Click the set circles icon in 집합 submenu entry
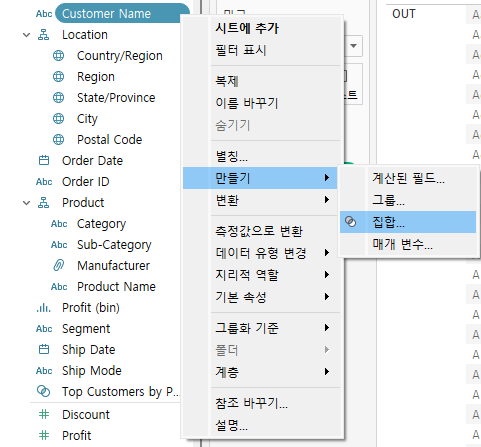Screen dimensions: 481x447 (x=350, y=222)
